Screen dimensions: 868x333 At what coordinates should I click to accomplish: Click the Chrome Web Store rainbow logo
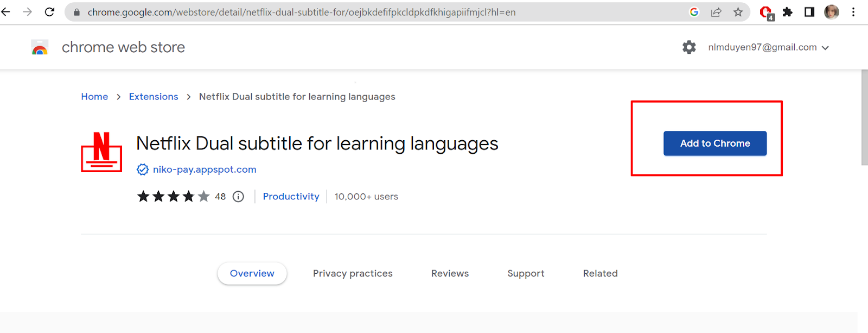(x=40, y=48)
